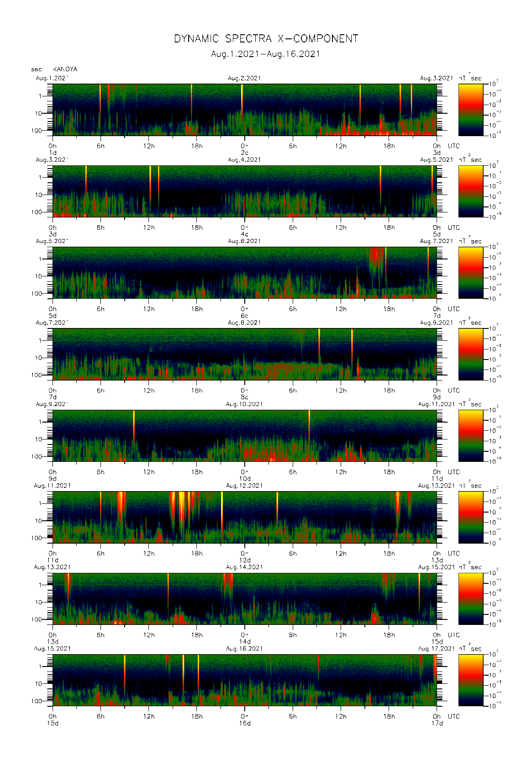
Task: Select the Aug.1–Aug.3 spectrogram panel
Action: (245, 110)
